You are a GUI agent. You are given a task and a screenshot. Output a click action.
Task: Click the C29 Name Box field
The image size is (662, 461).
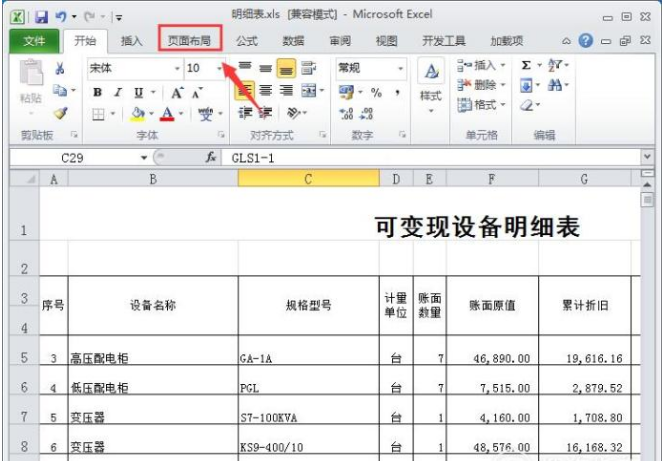74,158
